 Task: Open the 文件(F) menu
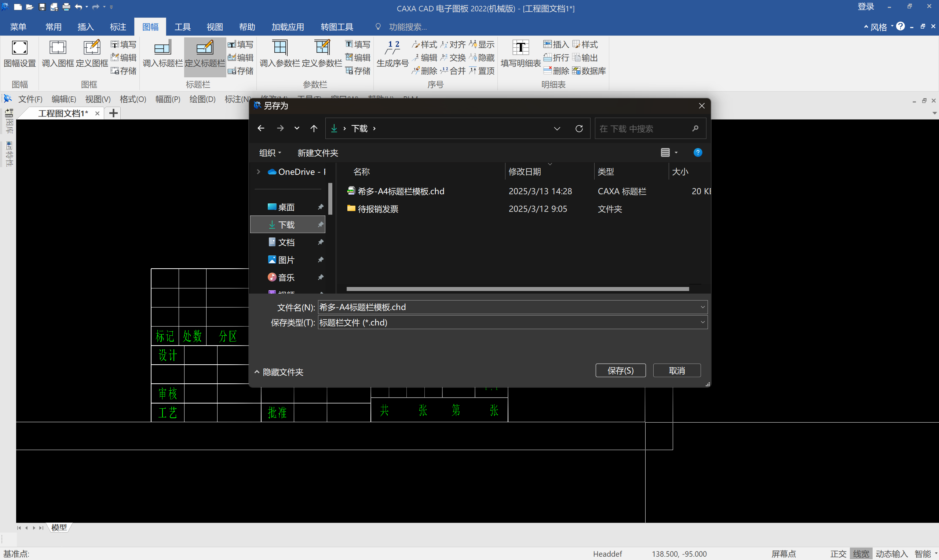[x=30, y=99]
